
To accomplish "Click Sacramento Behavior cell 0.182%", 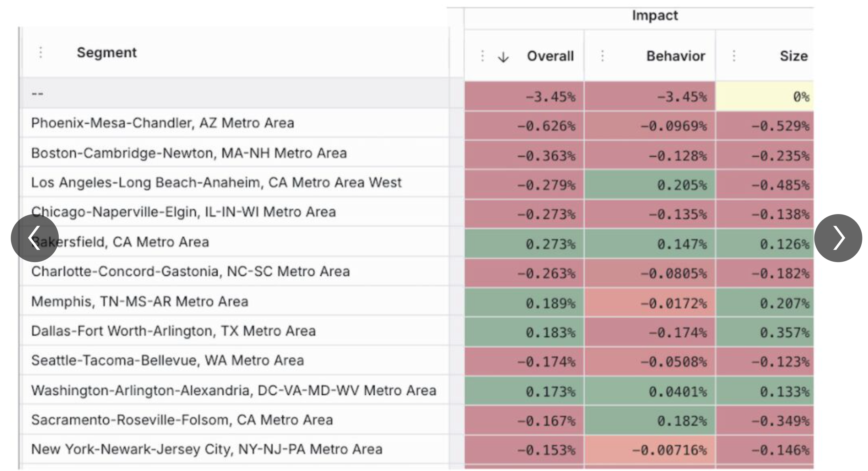I will [681, 421].
